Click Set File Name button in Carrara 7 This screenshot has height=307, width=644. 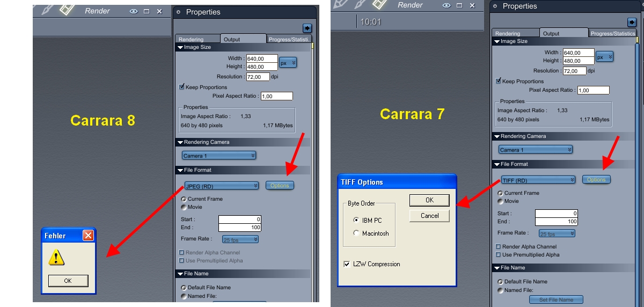click(556, 299)
